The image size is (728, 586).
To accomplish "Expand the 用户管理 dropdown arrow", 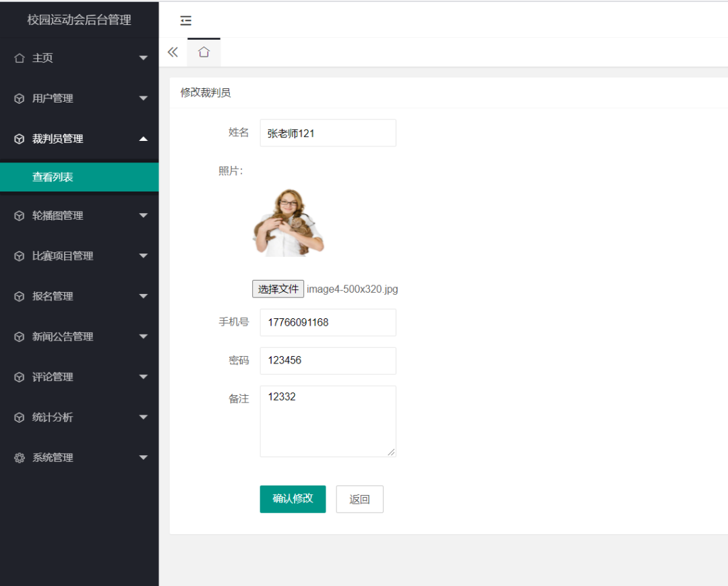I will click(x=144, y=98).
